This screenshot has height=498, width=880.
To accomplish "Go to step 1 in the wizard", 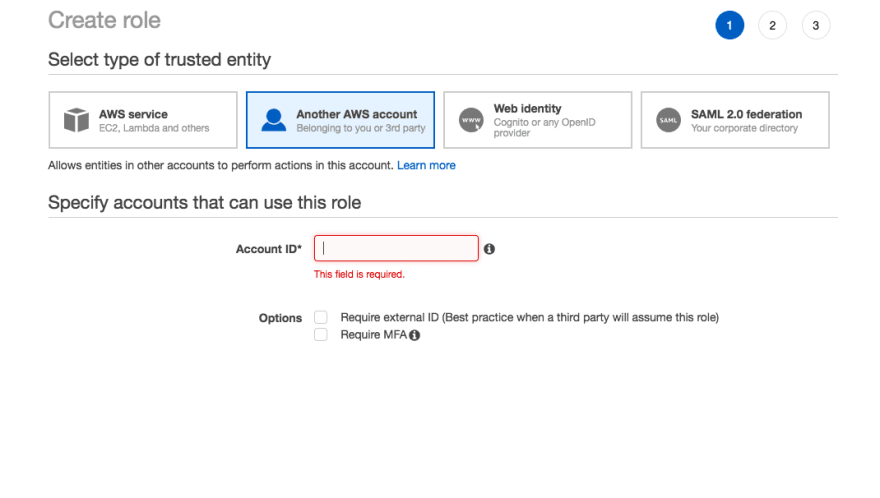I will click(730, 25).
